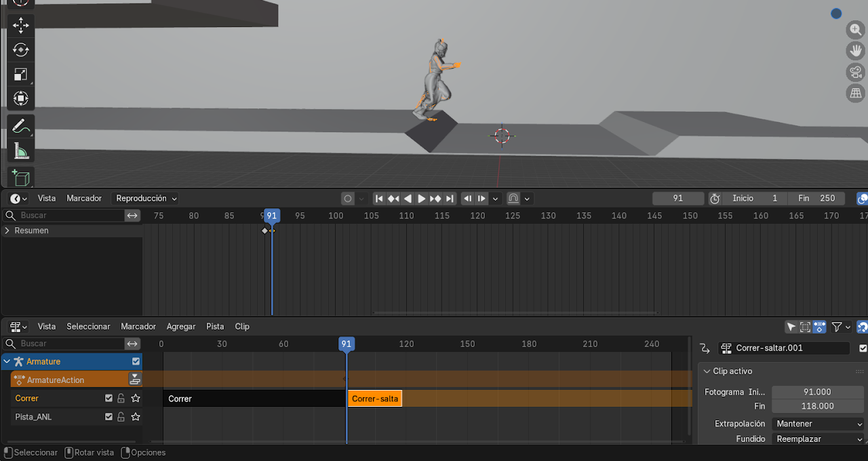Switch to perspective/orthographic grid view icon
Viewport: 868px width, 461px height.
[856, 94]
